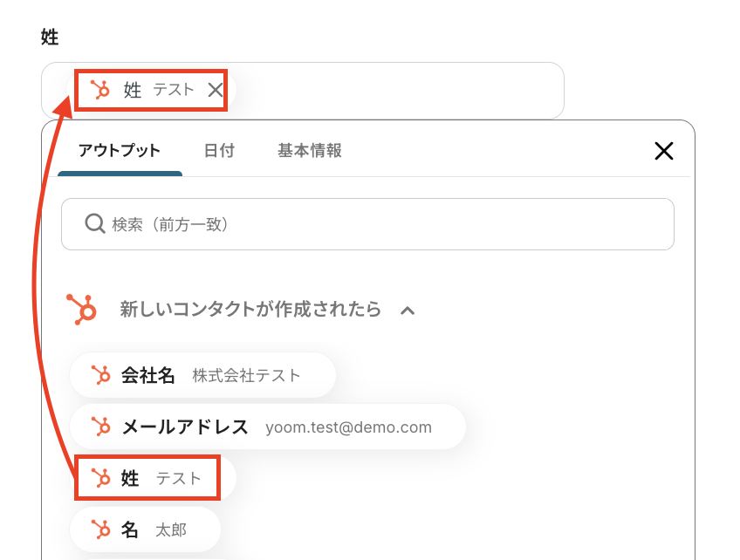Screen dimensions: 740x560
Task: Open the 基本情報 tab
Action: [309, 151]
